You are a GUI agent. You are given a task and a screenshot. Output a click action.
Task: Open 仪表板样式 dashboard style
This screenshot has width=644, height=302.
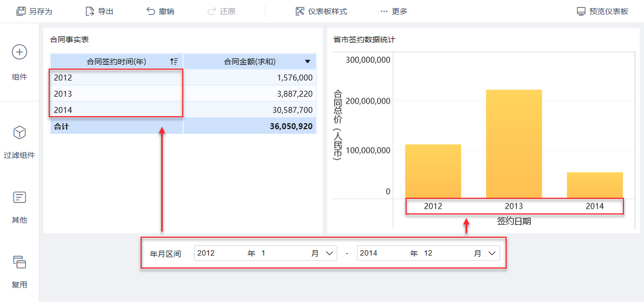(321, 11)
